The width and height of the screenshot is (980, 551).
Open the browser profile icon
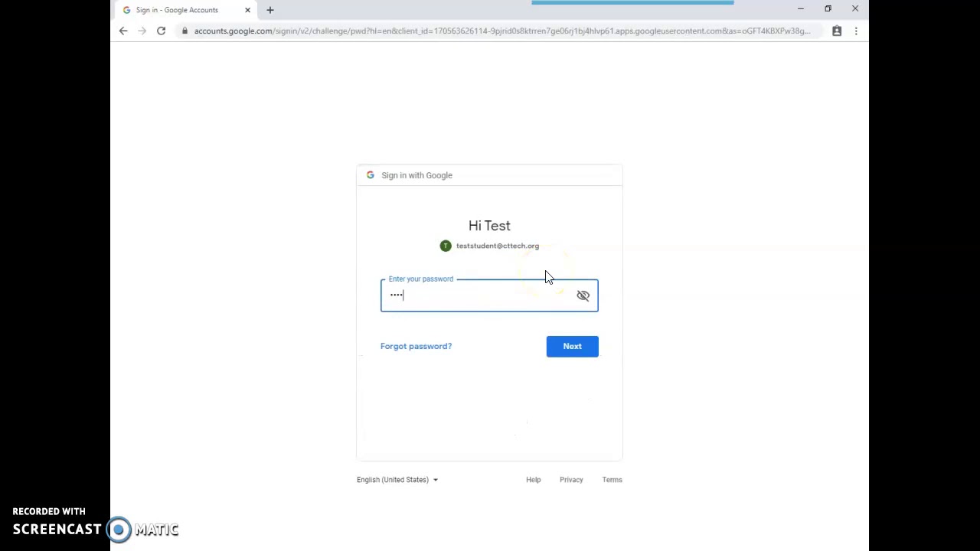tap(837, 31)
